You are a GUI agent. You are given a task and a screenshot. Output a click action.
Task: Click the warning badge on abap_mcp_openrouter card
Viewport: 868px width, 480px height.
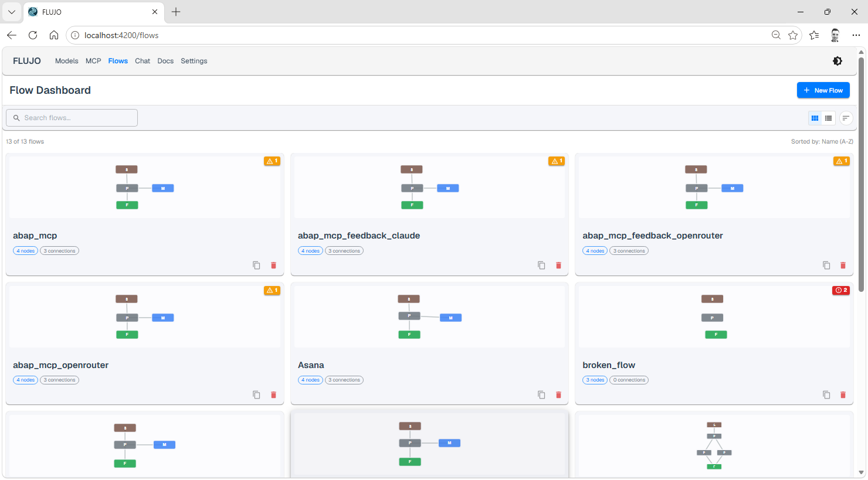[272, 291]
